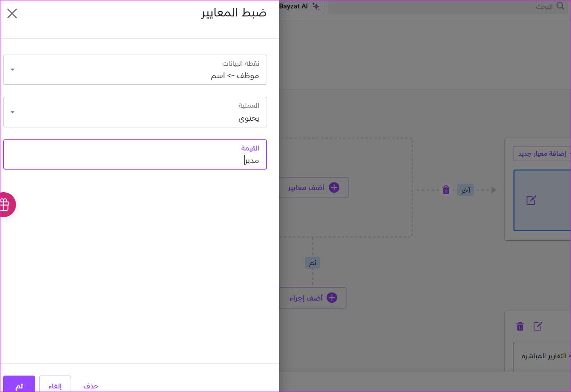Close the ضبط المعايير panel

pos(12,13)
